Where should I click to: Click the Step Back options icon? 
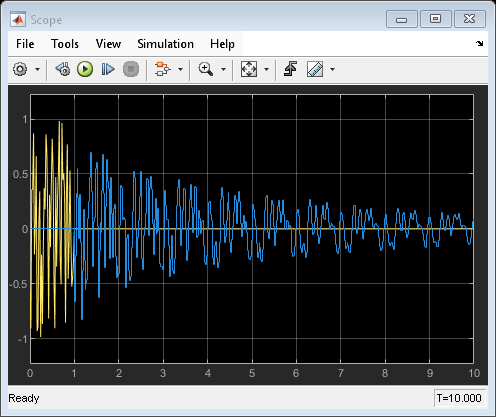(x=63, y=69)
